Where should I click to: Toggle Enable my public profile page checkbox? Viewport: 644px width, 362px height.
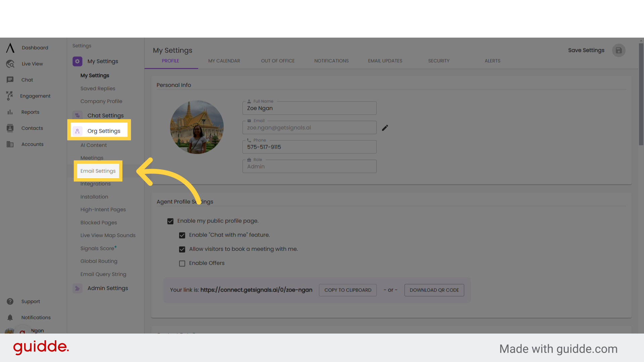(170, 221)
